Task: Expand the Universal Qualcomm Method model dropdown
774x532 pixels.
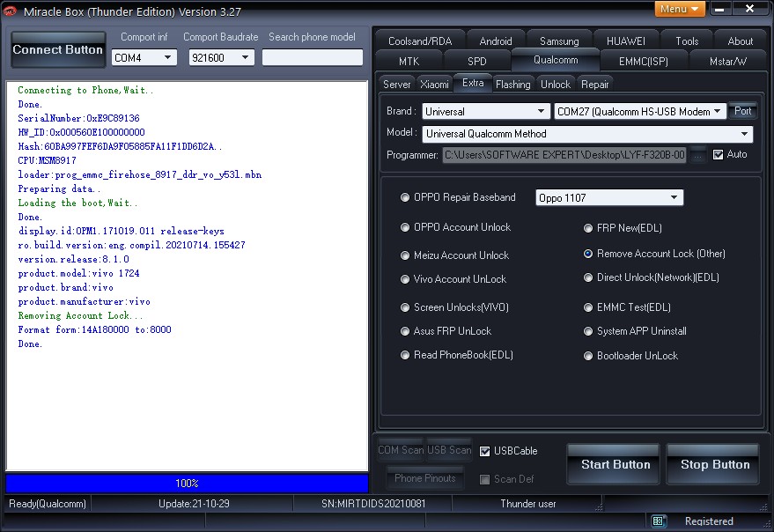Action: pos(587,134)
